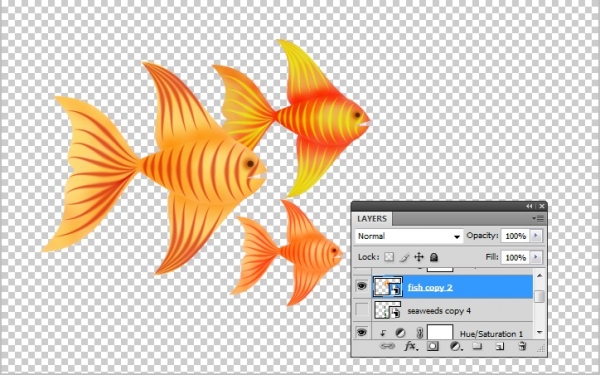Click the link layers icon

(x=387, y=347)
